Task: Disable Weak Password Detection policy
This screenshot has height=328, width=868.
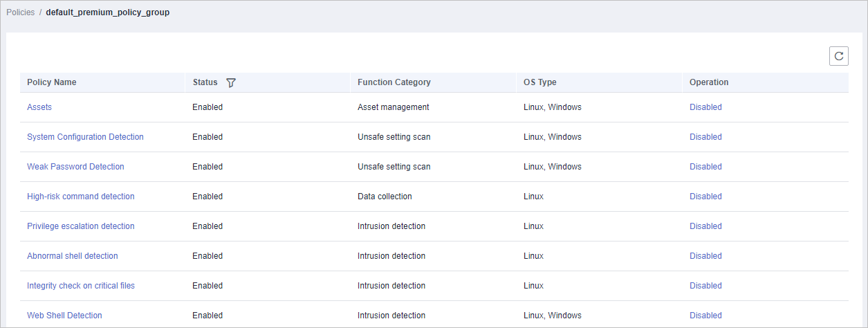Action: click(x=705, y=167)
